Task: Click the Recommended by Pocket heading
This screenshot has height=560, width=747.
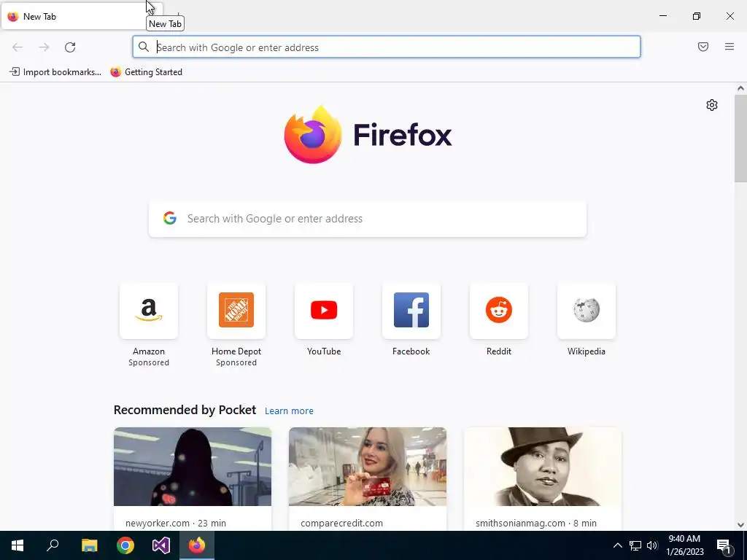Action: tap(185, 410)
